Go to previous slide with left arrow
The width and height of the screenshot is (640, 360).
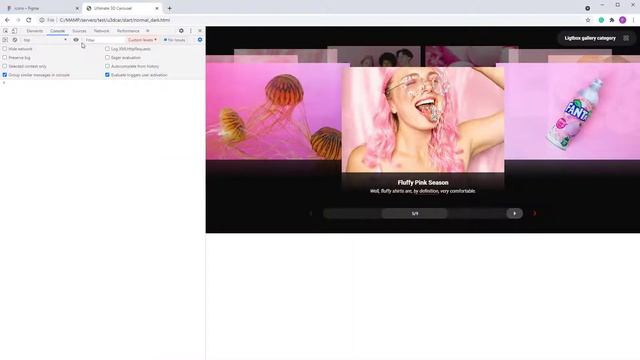coord(311,213)
